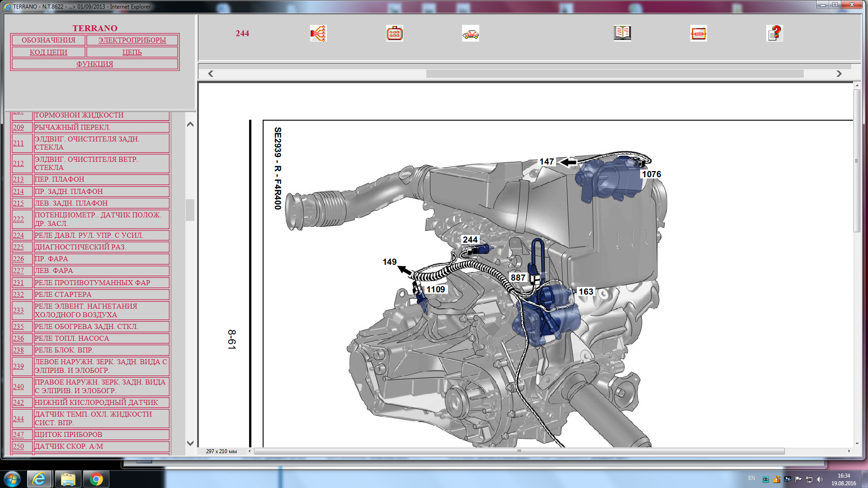Image resolution: width=868 pixels, height=488 pixels.
Task: Open the КОД ЦЕПИ link
Action: pos(48,52)
